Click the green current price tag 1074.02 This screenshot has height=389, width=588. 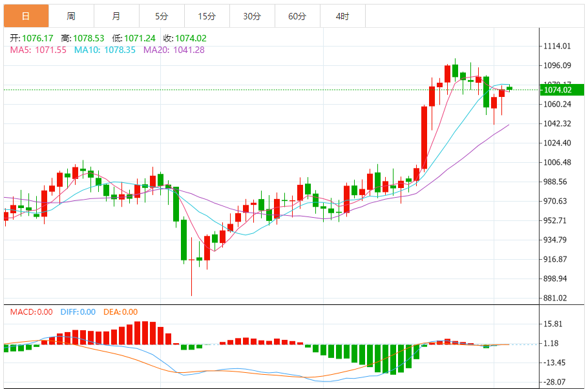(562, 90)
